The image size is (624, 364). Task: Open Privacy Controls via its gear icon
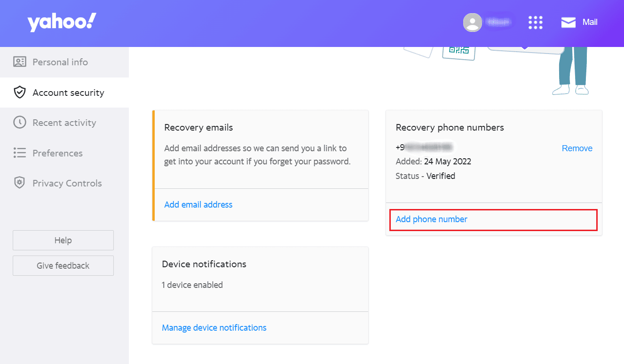pos(20,183)
